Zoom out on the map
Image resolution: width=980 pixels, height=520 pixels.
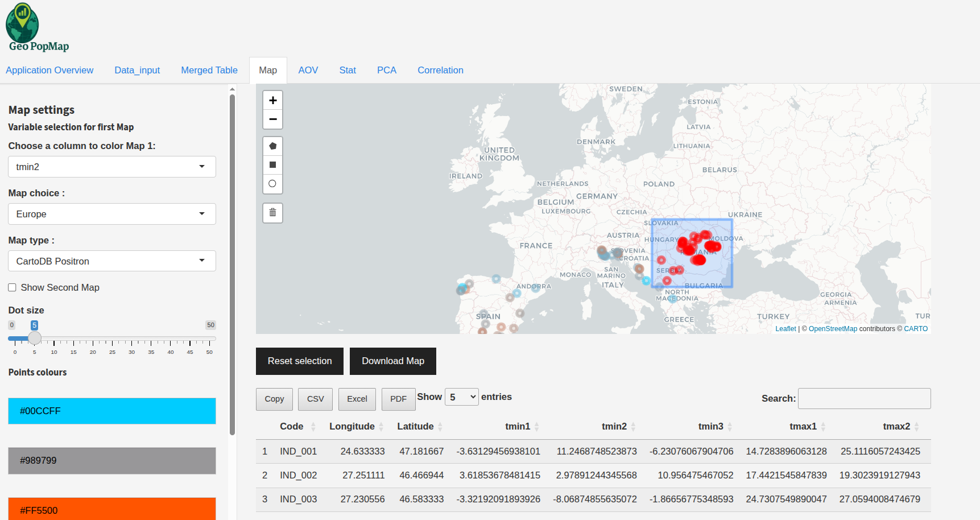pos(272,119)
